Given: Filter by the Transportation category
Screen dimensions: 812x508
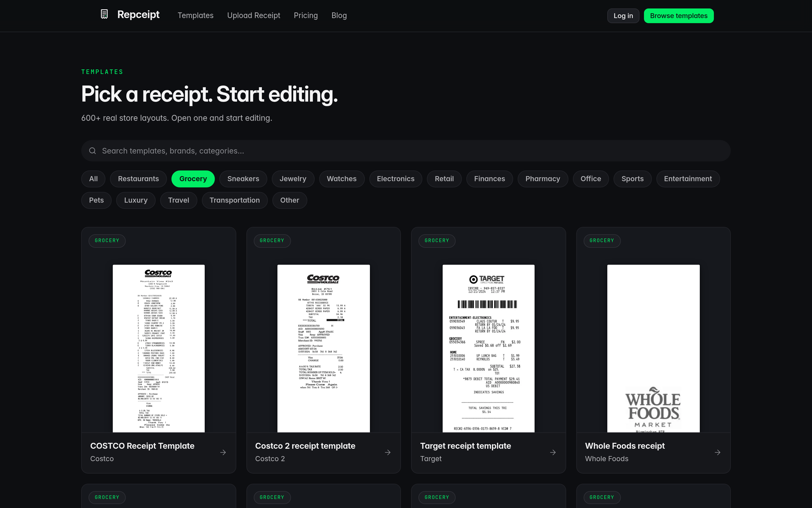Looking at the screenshot, I should tap(235, 200).
